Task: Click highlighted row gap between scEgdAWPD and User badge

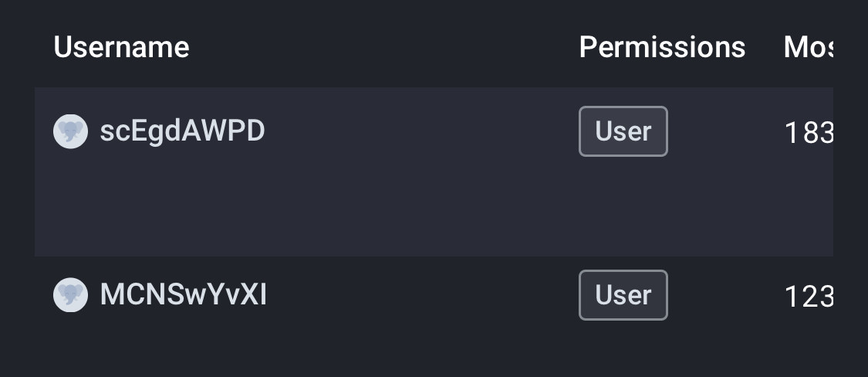Action: (420, 131)
